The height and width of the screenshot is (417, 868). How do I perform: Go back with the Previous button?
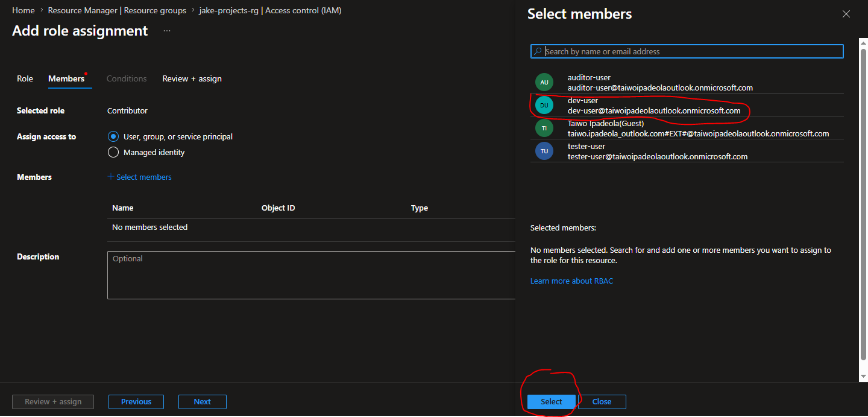click(x=136, y=402)
